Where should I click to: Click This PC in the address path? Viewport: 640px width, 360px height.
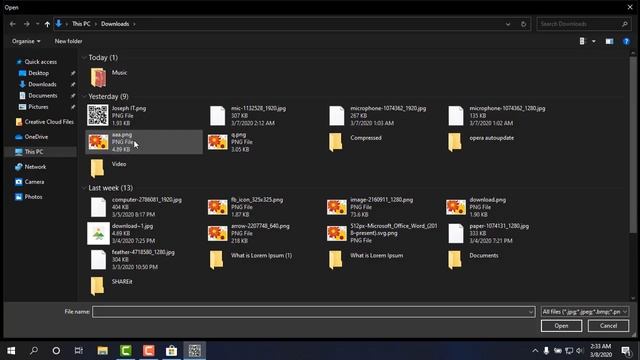click(81, 24)
